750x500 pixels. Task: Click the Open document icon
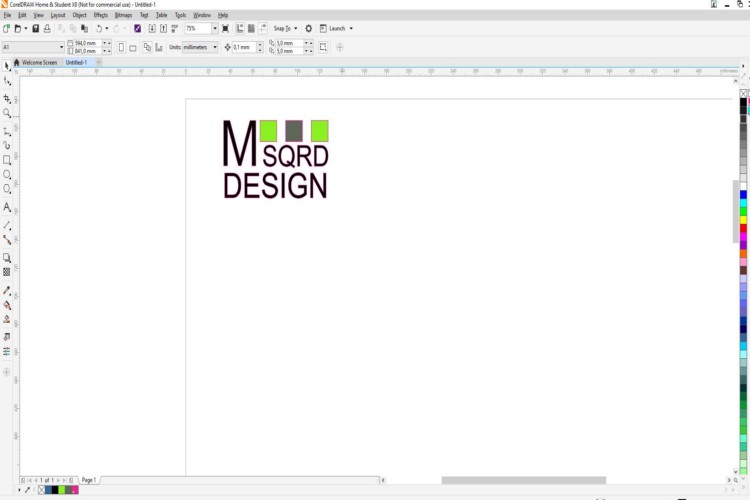point(18,29)
